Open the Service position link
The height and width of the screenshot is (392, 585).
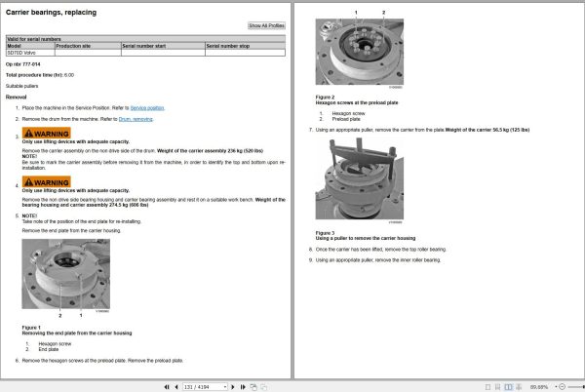(147, 108)
